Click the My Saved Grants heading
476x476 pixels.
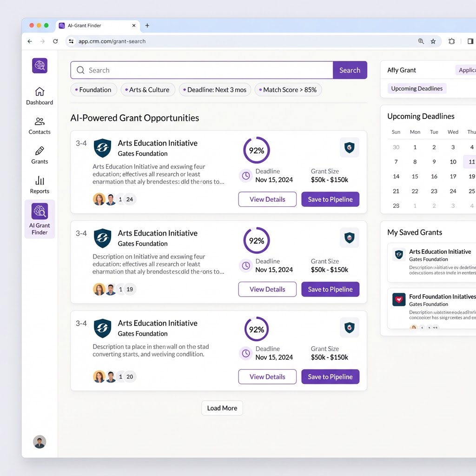(x=415, y=232)
